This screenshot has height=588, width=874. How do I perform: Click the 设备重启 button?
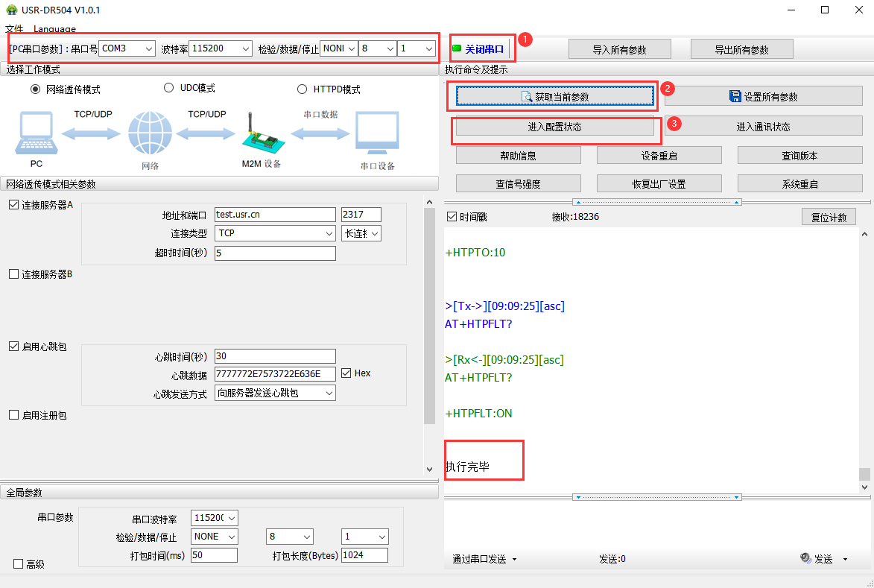coord(659,156)
